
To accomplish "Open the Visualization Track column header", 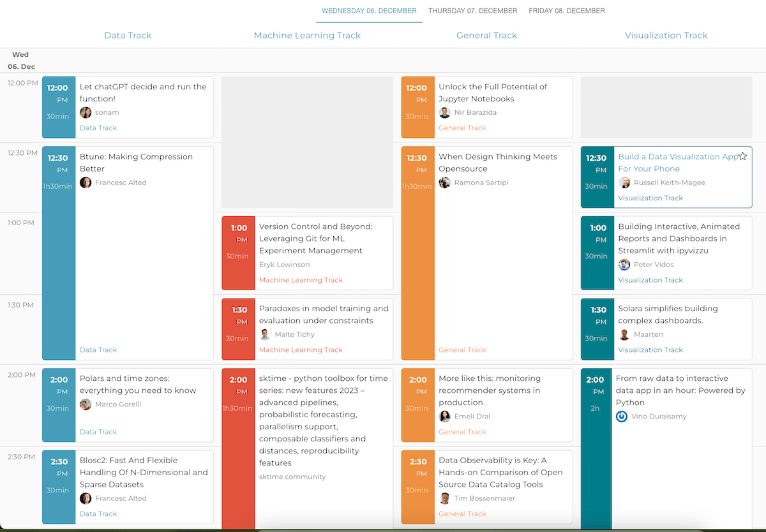I will [666, 36].
